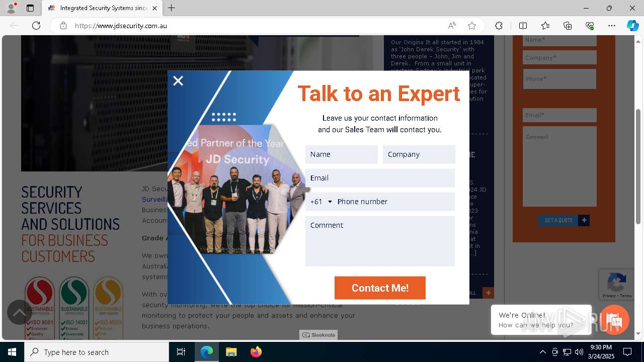Open Firefox from taskbar
Viewport: 644px width, 362px height.
tap(256, 352)
